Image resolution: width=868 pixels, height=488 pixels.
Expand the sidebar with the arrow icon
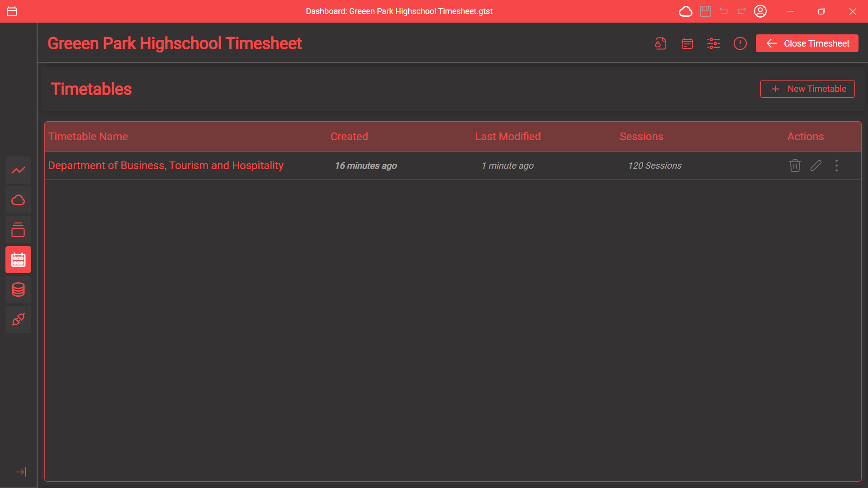[21, 472]
